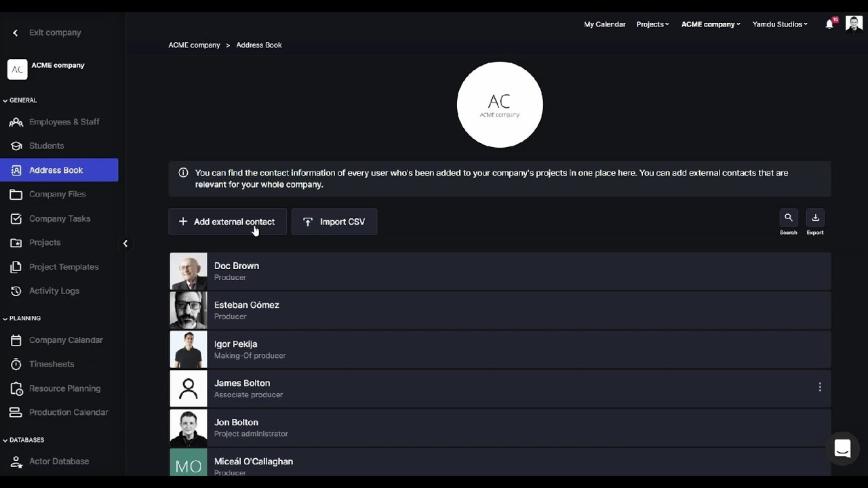Click Add external contact button
868x488 pixels.
[x=227, y=222]
